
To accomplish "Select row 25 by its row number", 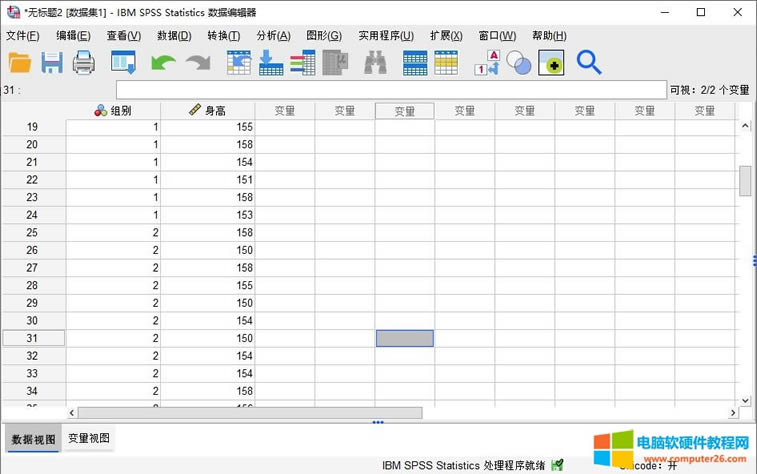I will [32, 232].
